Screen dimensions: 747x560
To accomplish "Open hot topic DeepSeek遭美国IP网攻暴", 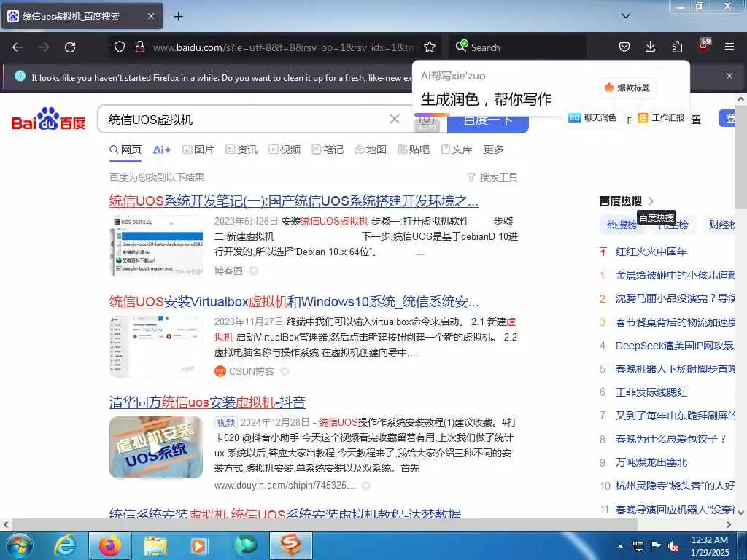I will (675, 345).
